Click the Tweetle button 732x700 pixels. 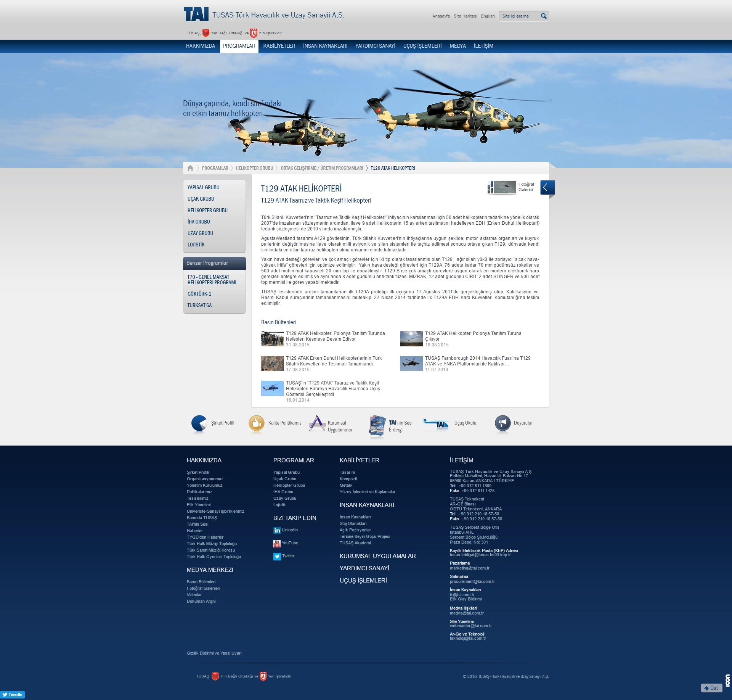point(13,695)
